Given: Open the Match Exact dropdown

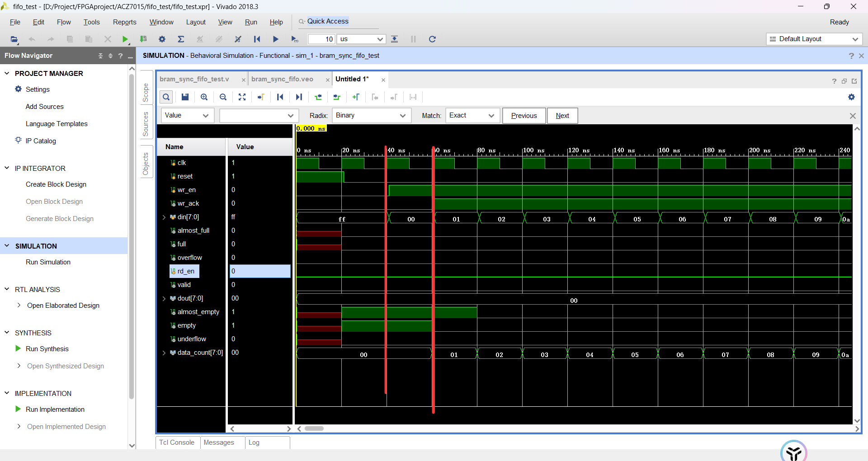Looking at the screenshot, I should tap(473, 116).
